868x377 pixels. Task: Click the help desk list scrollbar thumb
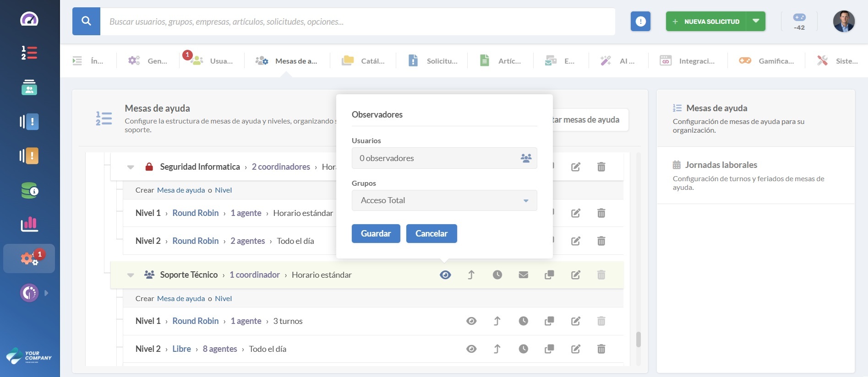tap(639, 339)
